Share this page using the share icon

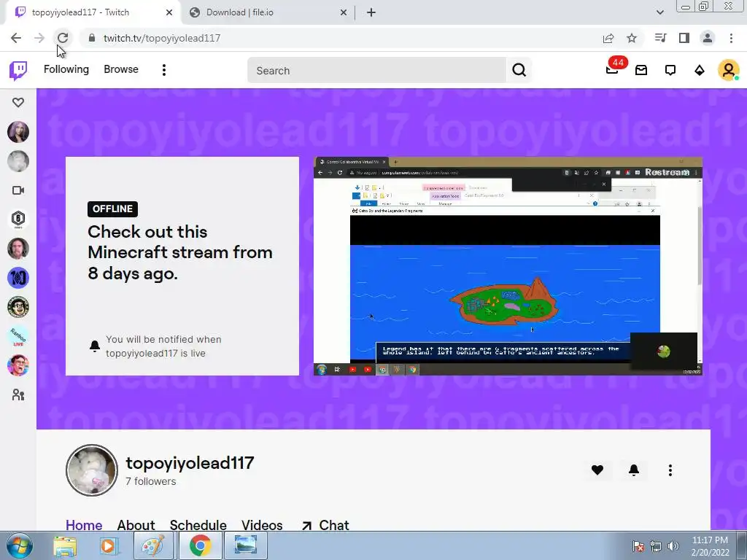click(608, 38)
